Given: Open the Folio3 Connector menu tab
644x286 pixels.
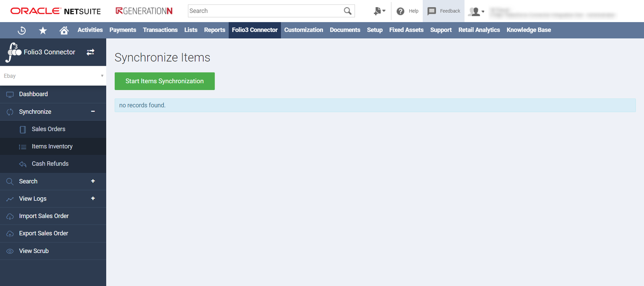Looking at the screenshot, I should (x=255, y=30).
